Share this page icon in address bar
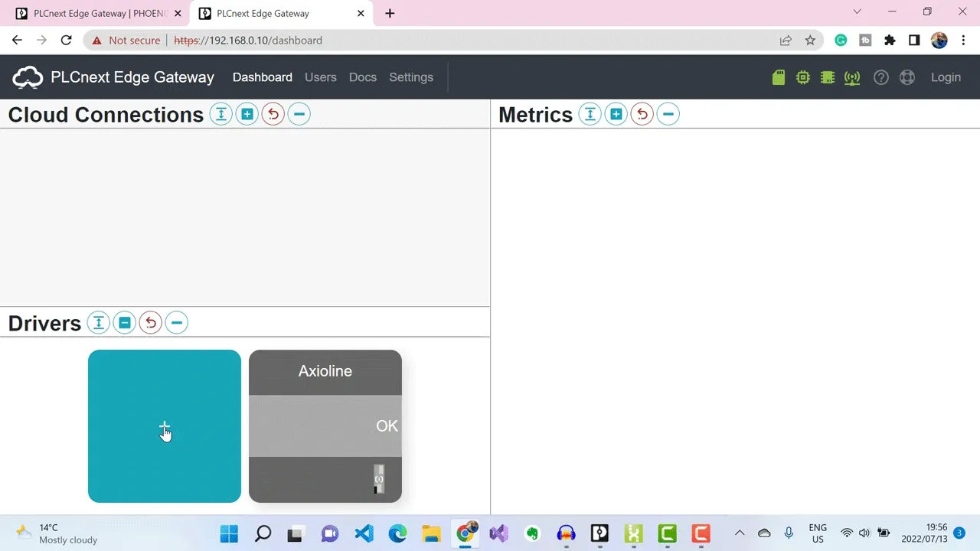The width and height of the screenshot is (980, 551). (786, 41)
